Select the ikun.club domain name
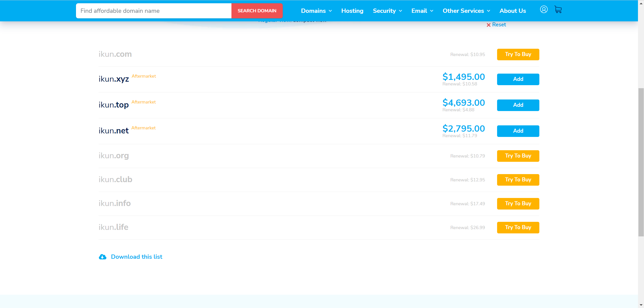 (x=115, y=179)
